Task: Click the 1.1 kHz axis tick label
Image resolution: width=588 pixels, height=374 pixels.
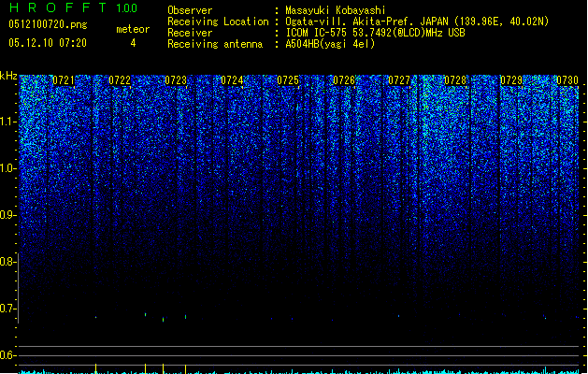Action: pyautogui.click(x=7, y=122)
